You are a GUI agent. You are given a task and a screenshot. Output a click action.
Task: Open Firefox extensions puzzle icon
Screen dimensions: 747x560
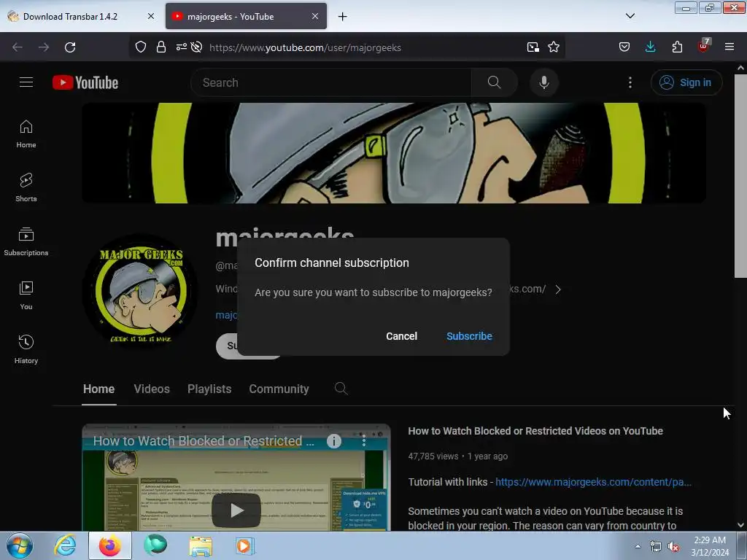677,47
